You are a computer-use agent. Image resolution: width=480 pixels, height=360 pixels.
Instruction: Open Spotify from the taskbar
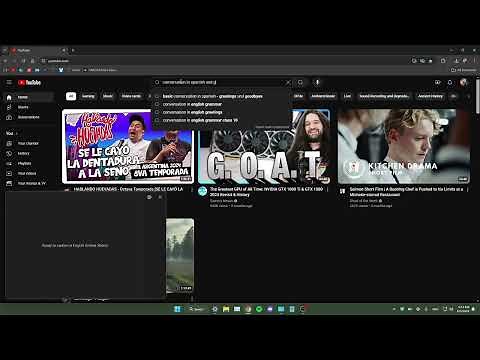click(x=259, y=309)
